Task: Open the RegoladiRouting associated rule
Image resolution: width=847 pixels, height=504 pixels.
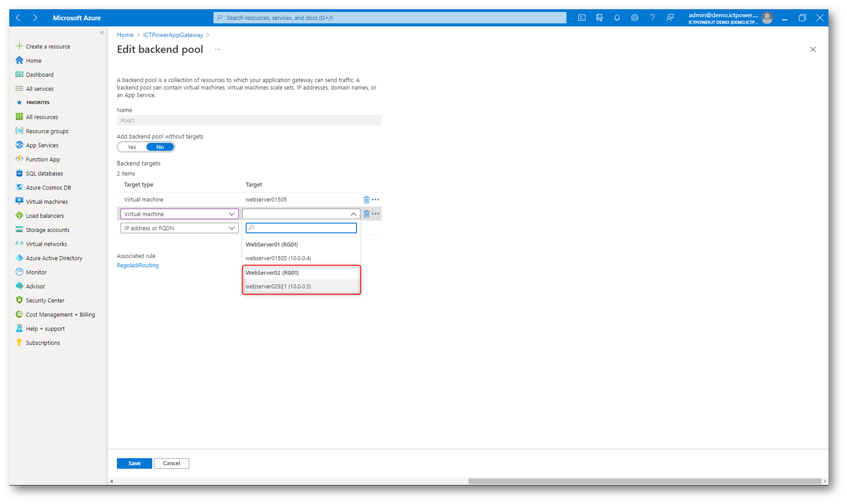Action: 138,265
